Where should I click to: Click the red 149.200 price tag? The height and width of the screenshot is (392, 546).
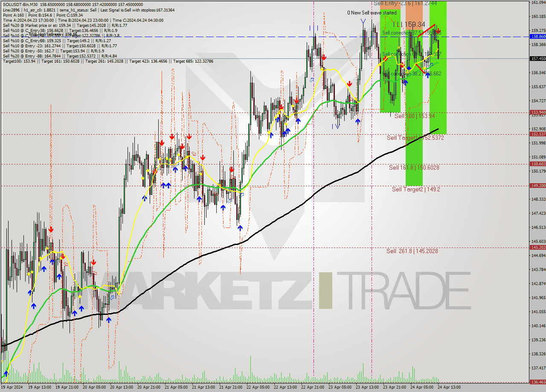537,186
